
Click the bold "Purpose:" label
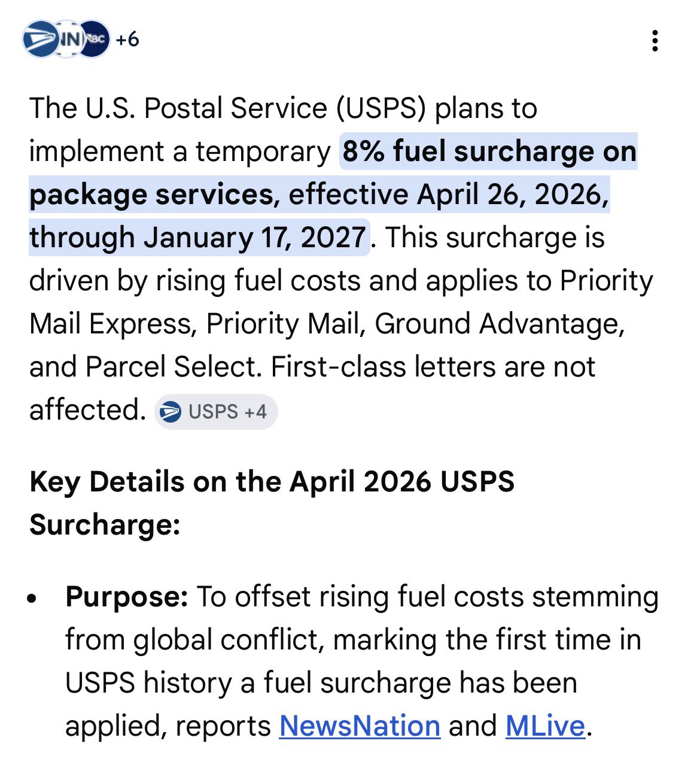pos(127,597)
